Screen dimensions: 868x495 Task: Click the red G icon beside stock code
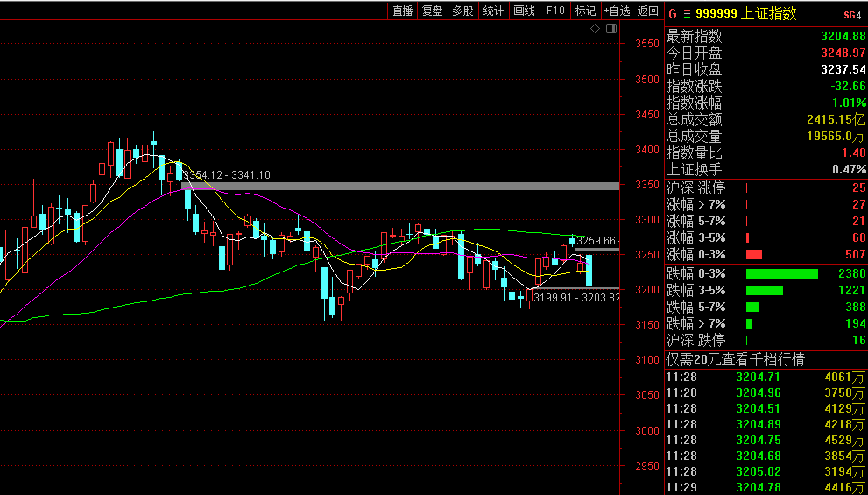pos(672,13)
